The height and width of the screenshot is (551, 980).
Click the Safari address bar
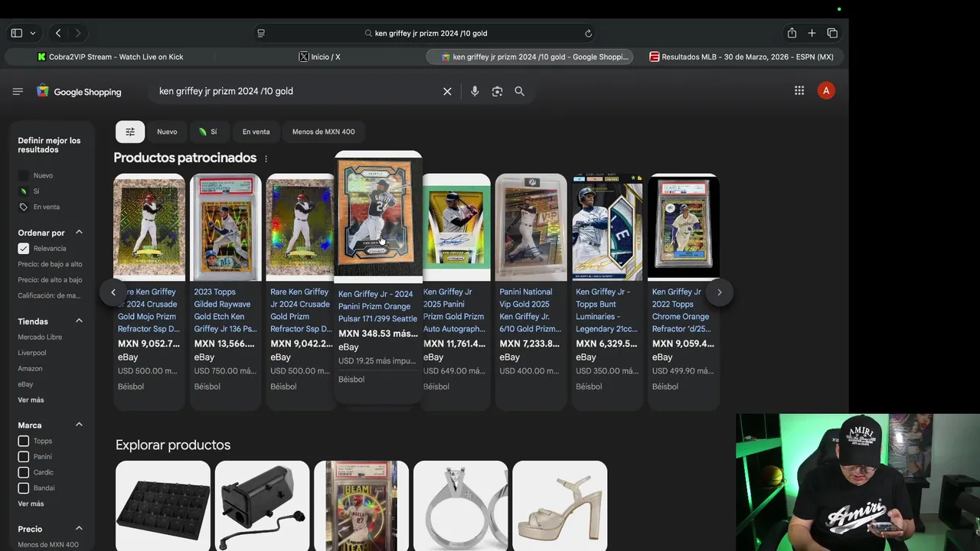(425, 34)
